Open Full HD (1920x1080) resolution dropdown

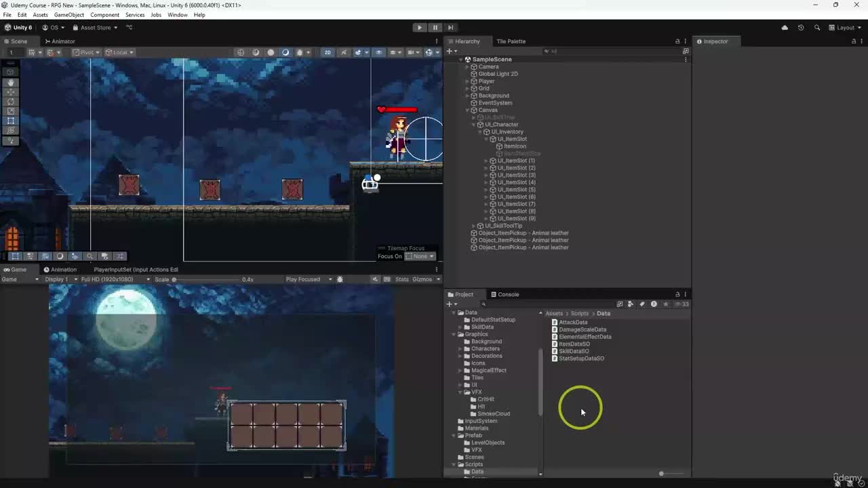(x=115, y=279)
